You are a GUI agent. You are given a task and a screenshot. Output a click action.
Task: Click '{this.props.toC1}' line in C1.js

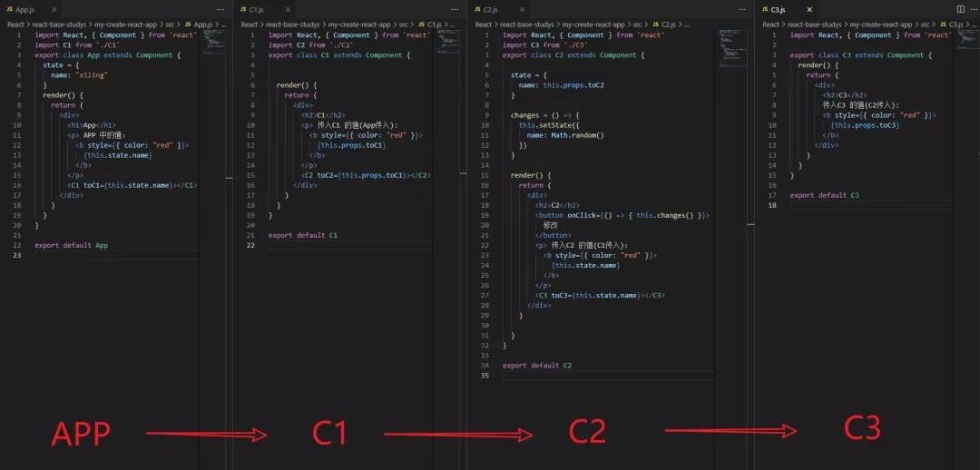351,145
